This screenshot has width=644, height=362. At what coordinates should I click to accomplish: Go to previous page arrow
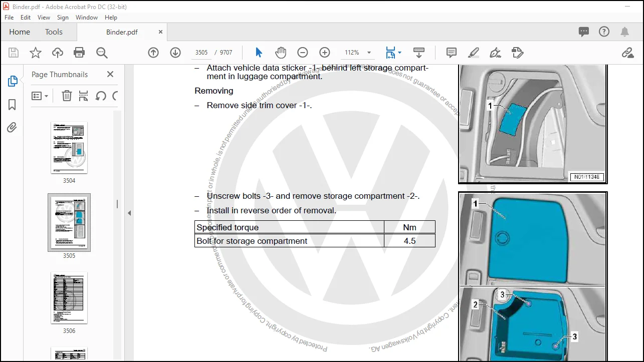153,53
